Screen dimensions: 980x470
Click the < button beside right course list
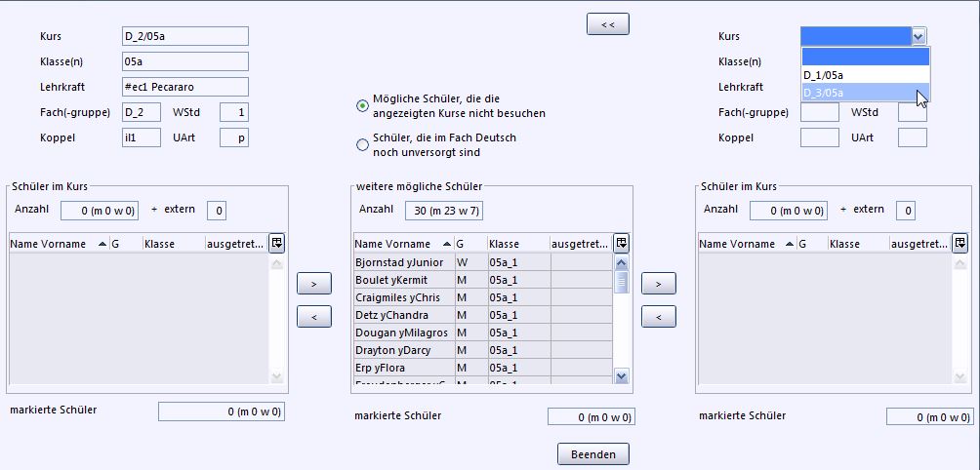(659, 317)
